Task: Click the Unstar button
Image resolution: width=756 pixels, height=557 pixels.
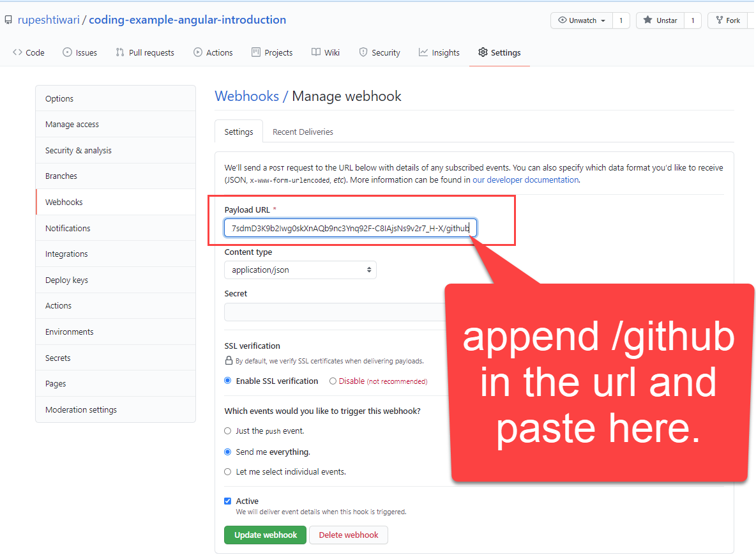Action: 660,20
